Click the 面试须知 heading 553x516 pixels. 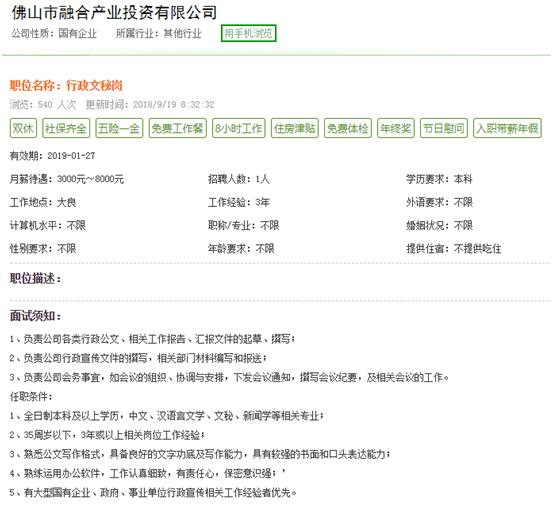[35, 315]
